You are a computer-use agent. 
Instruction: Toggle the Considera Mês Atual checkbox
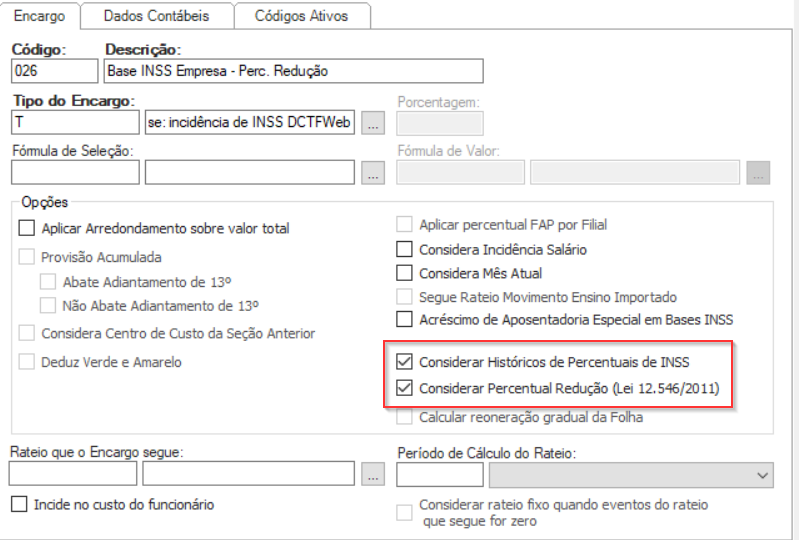[x=404, y=273]
